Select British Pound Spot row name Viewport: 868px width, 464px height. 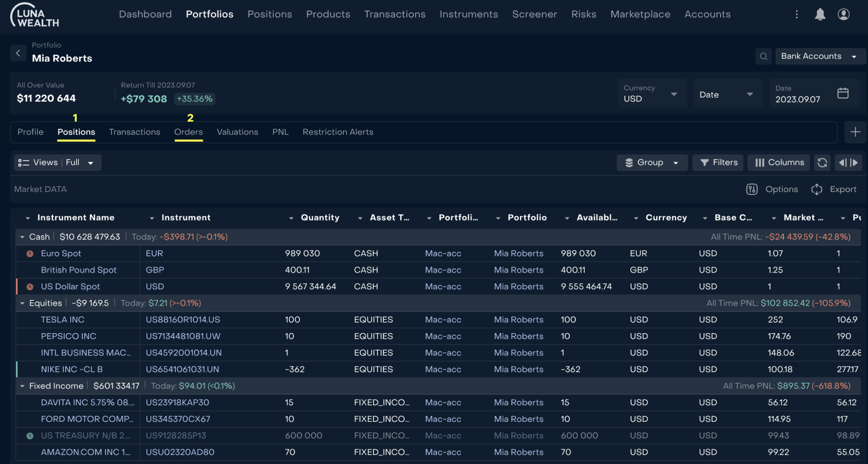point(79,270)
